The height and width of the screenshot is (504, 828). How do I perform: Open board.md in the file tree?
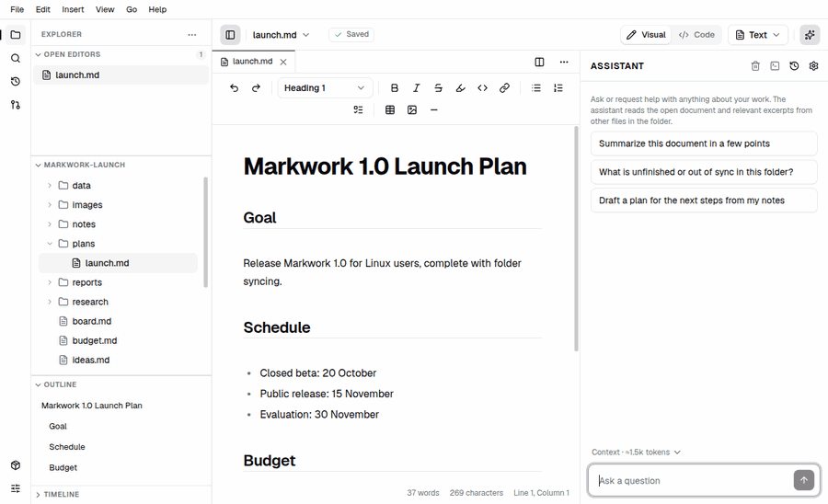click(118, 321)
